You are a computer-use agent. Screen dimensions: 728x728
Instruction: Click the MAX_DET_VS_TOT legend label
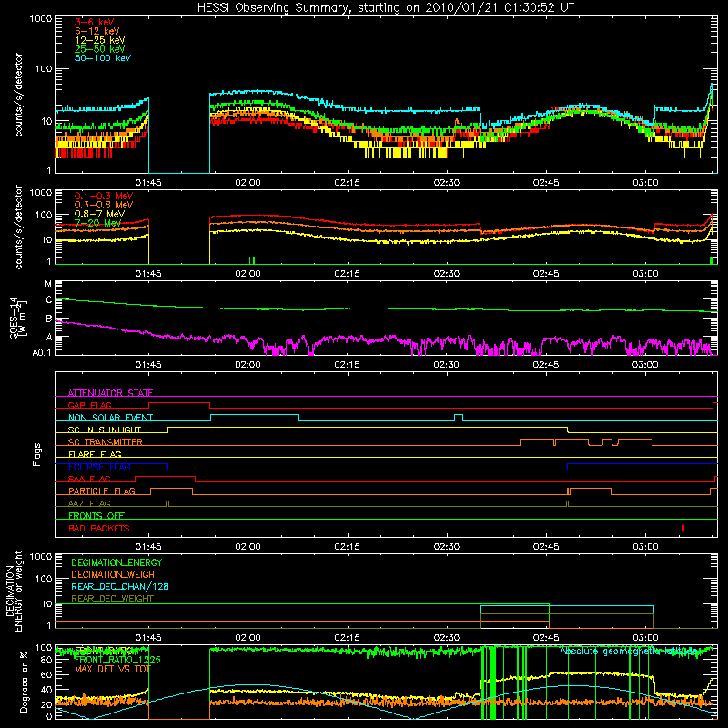113,669
